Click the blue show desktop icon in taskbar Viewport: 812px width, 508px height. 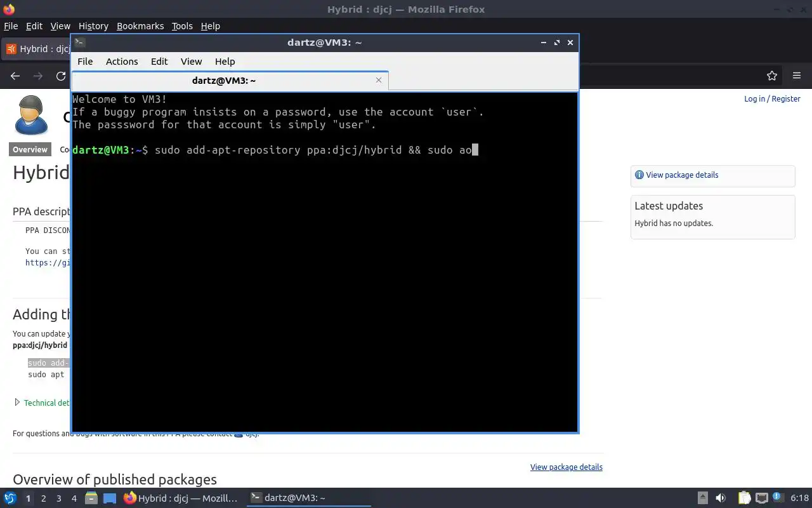(x=110, y=498)
